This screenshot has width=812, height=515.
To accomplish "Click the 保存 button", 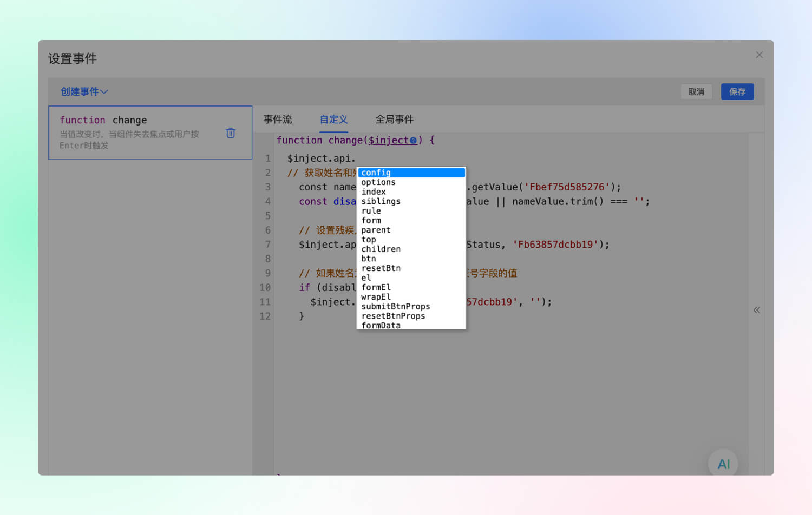I will click(x=737, y=91).
